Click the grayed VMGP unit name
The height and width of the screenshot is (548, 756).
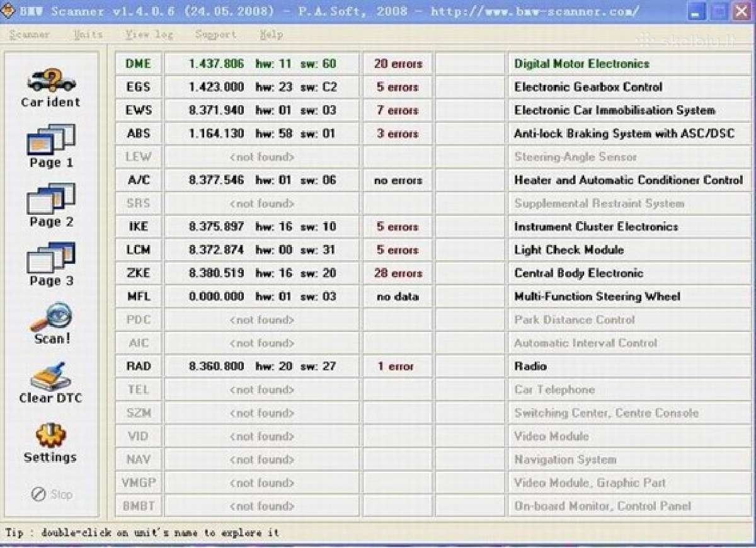[139, 483]
